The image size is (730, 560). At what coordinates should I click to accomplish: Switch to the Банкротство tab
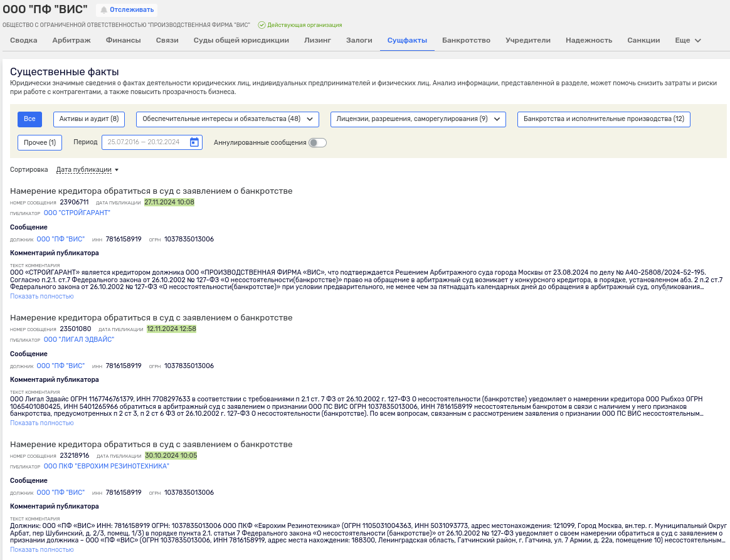tap(466, 41)
